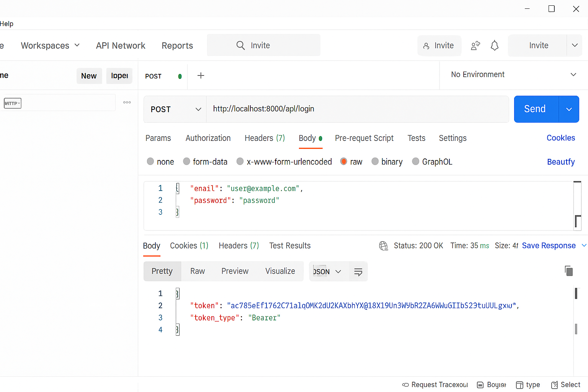Expand the Send button dropdown arrow
The height and width of the screenshot is (392, 588).
(x=569, y=109)
